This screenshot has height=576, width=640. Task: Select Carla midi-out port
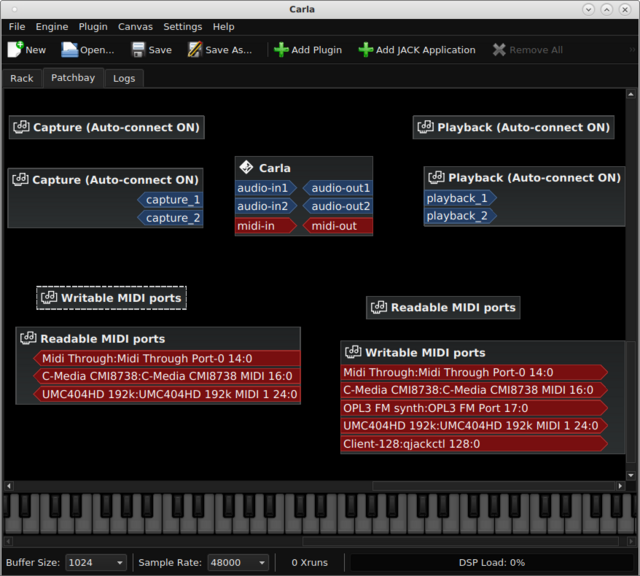pyautogui.click(x=338, y=226)
